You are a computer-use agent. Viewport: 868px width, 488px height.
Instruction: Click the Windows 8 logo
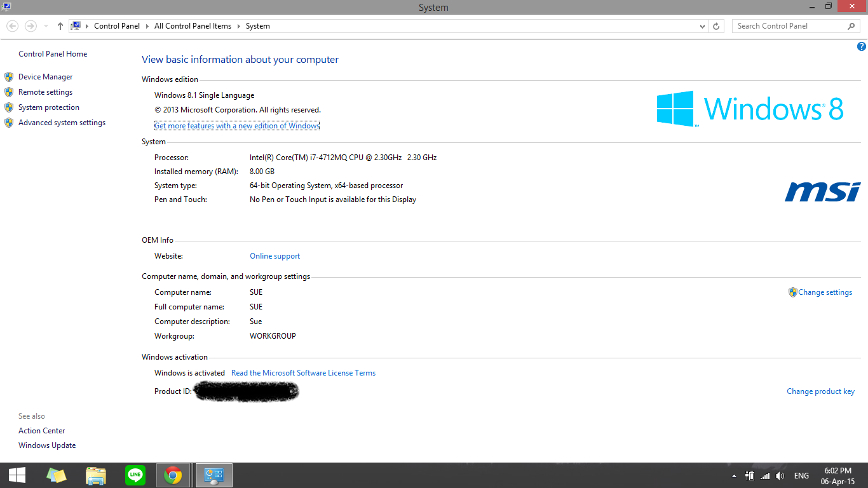[750, 109]
